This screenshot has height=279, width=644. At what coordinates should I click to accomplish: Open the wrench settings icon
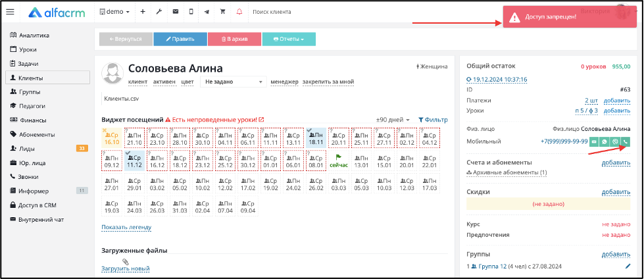pos(159,12)
